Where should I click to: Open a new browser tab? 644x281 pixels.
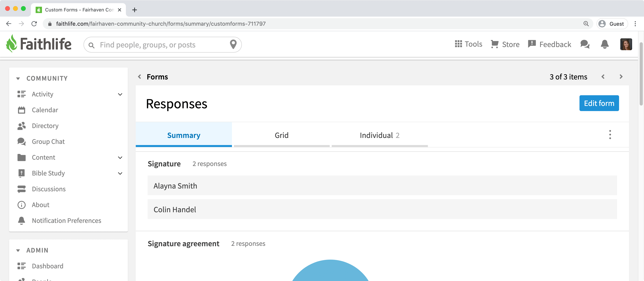tap(135, 10)
